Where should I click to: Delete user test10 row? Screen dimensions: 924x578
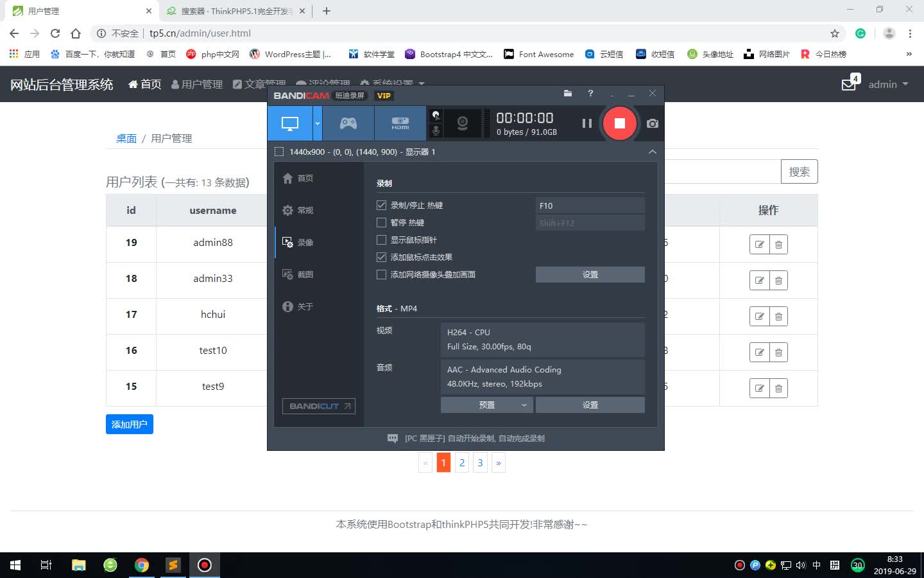pos(778,353)
